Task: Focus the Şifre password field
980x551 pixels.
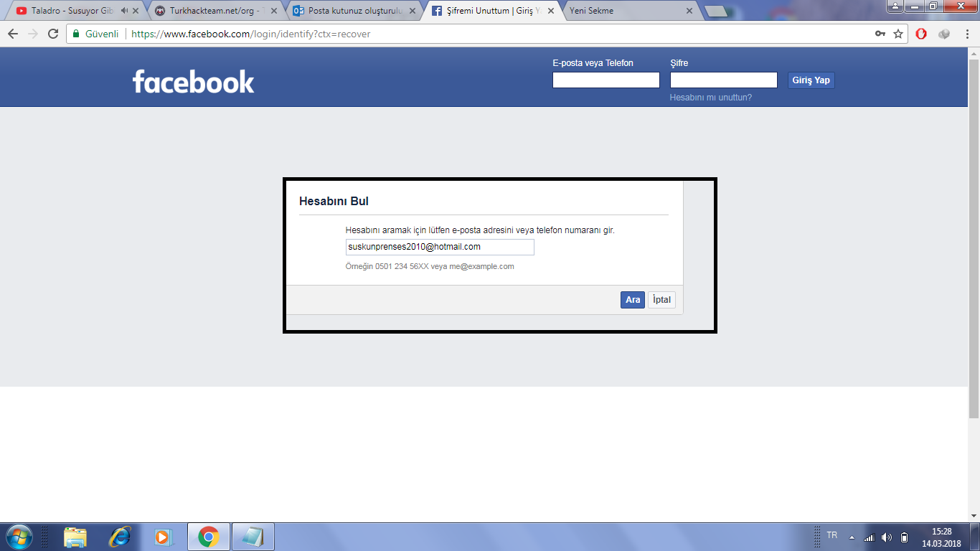Action: (724, 80)
